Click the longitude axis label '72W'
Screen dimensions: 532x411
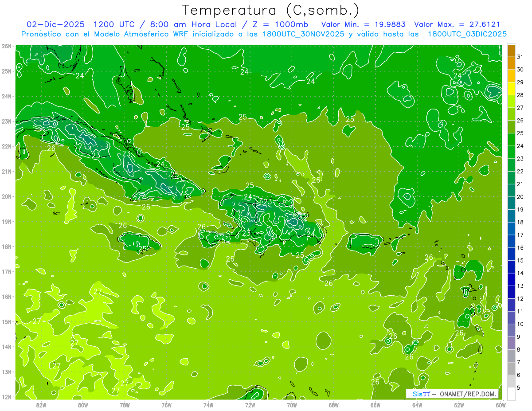[250, 405]
